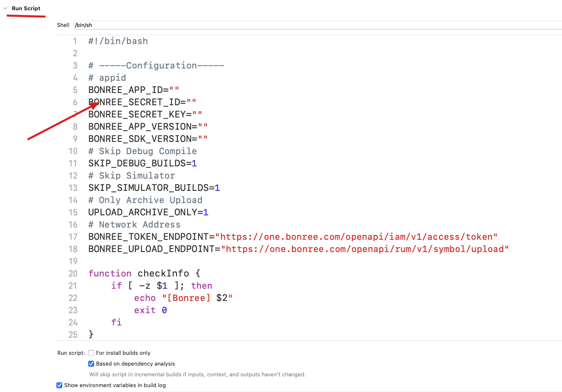This screenshot has width=562, height=392.
Task: Disable Show environment variables in build log
Action: click(59, 385)
